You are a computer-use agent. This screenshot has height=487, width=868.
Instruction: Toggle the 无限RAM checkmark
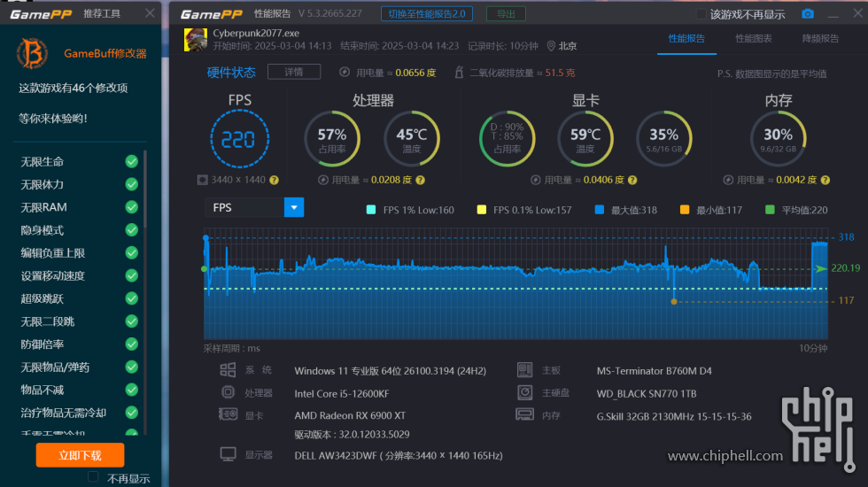coord(131,207)
